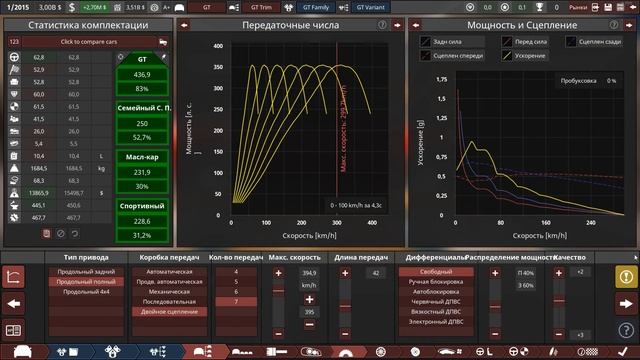Click the dollar finance icon in top bar

coord(72,7)
